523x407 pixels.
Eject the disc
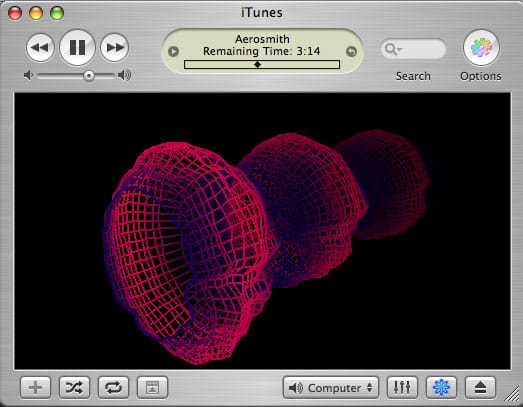point(480,388)
